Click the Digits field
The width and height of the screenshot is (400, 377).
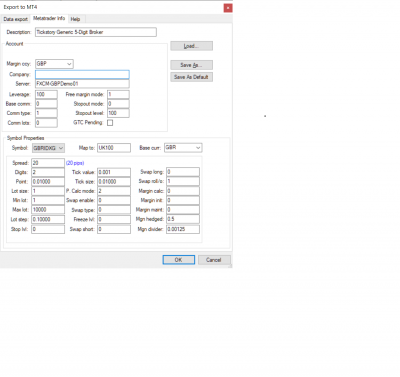pos(48,172)
